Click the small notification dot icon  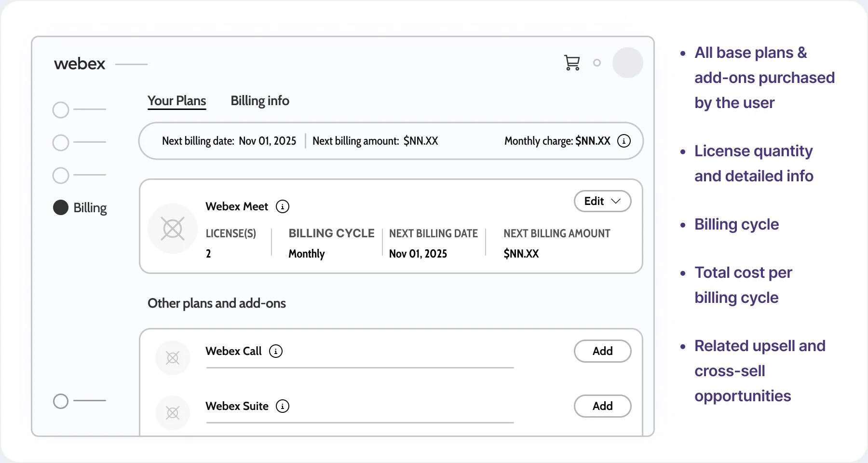597,63
